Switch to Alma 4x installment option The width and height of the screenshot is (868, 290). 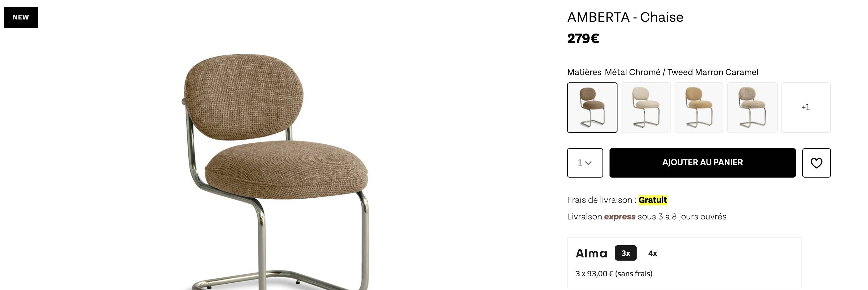click(653, 253)
